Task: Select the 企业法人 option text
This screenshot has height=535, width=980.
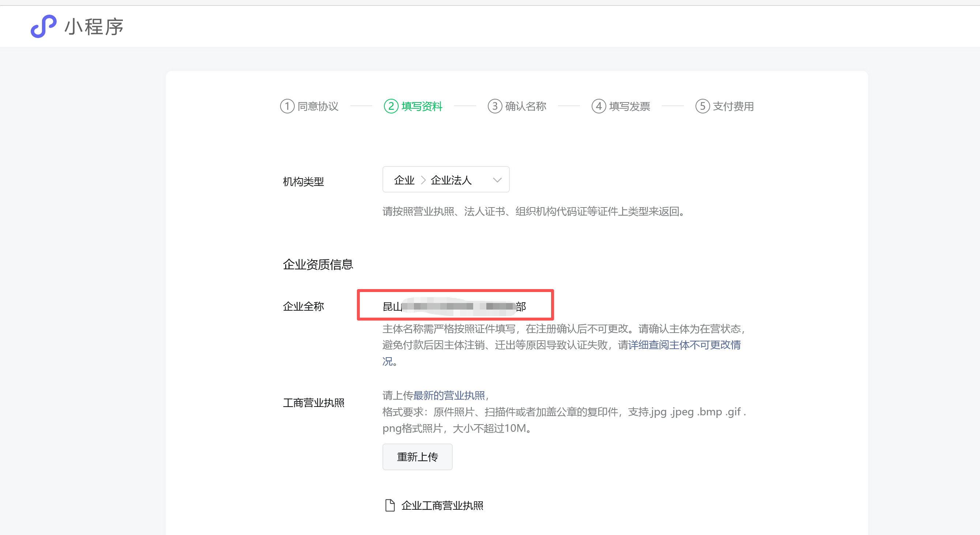Action: [451, 180]
